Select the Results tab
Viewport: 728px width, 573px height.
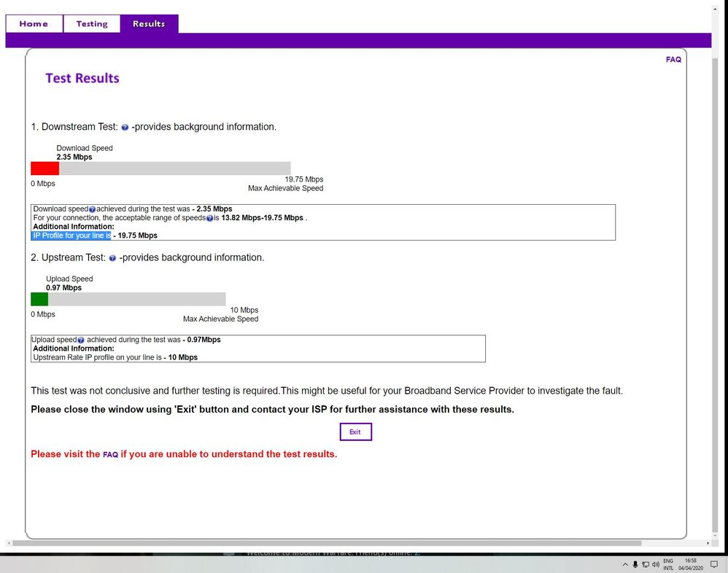(149, 24)
